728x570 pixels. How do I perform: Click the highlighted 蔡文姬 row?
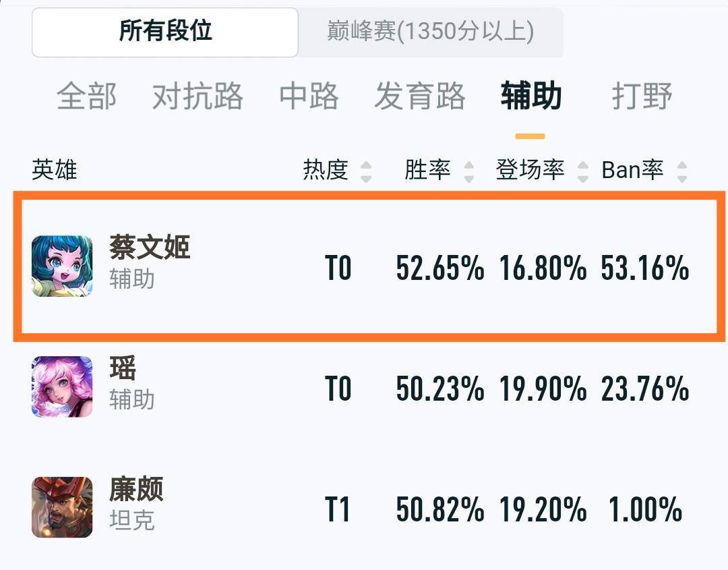pos(364,265)
